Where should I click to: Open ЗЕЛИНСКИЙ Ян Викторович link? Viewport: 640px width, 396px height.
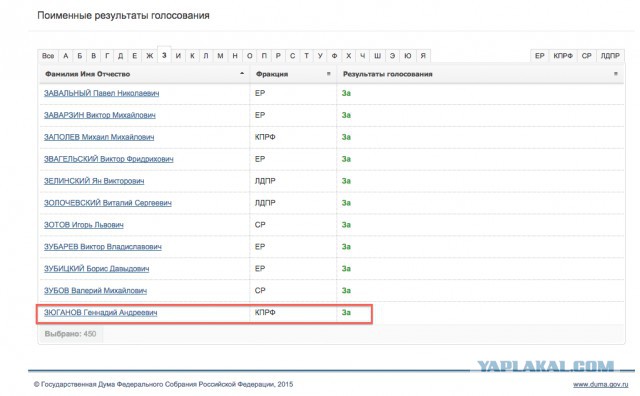94,181
